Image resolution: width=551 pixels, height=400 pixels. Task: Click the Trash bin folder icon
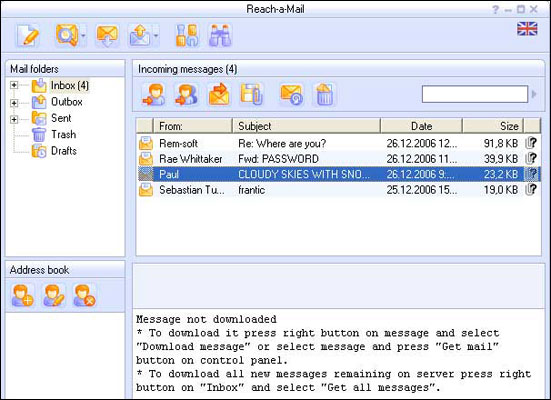39,135
